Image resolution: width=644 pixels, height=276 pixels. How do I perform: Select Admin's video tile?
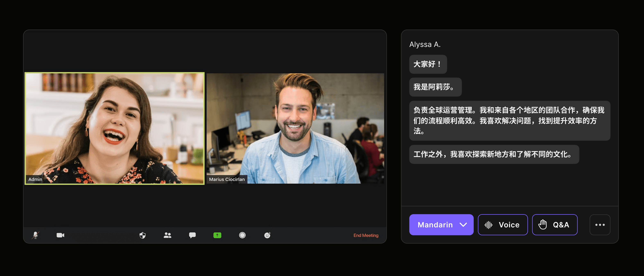point(115,128)
